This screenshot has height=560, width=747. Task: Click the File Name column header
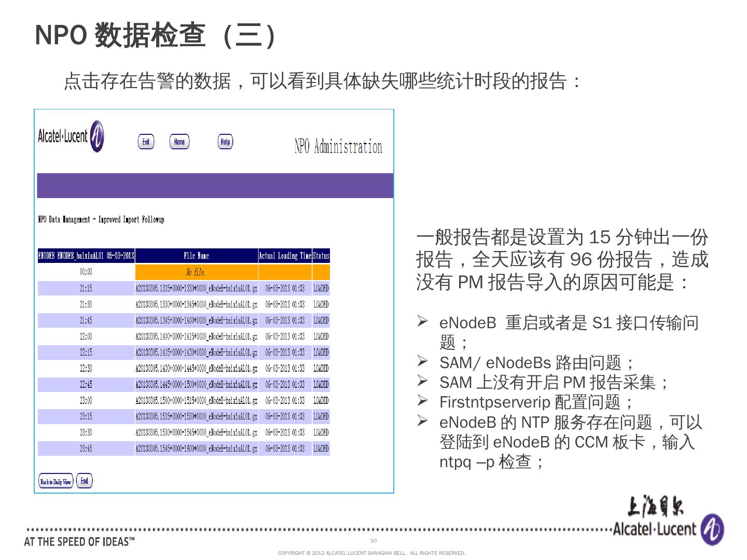coord(196,256)
